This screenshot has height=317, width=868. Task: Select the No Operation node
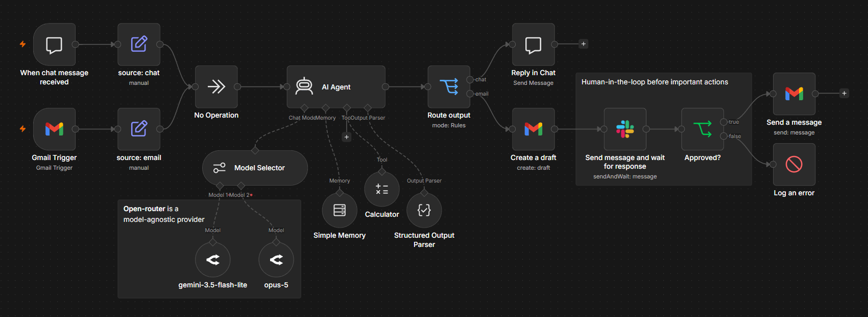pyautogui.click(x=216, y=87)
